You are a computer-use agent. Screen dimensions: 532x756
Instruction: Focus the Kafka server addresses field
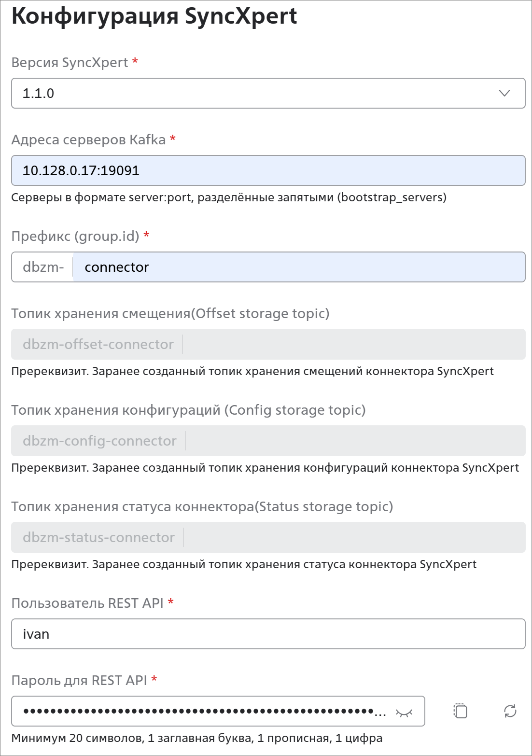[x=268, y=170]
